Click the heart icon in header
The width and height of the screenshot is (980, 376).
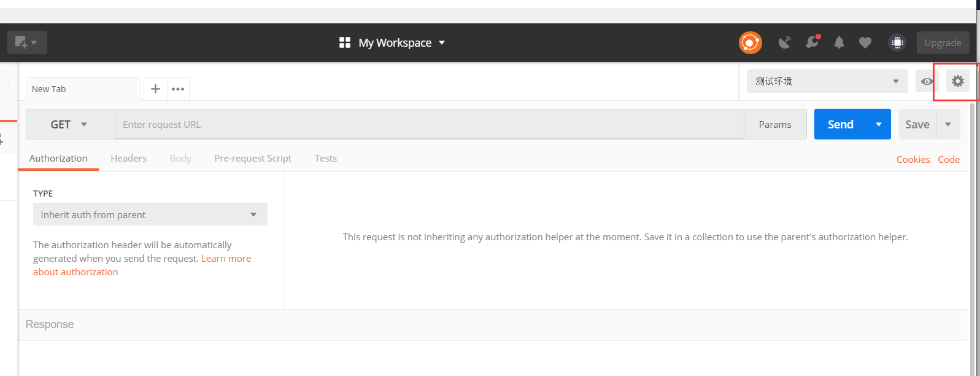(865, 42)
